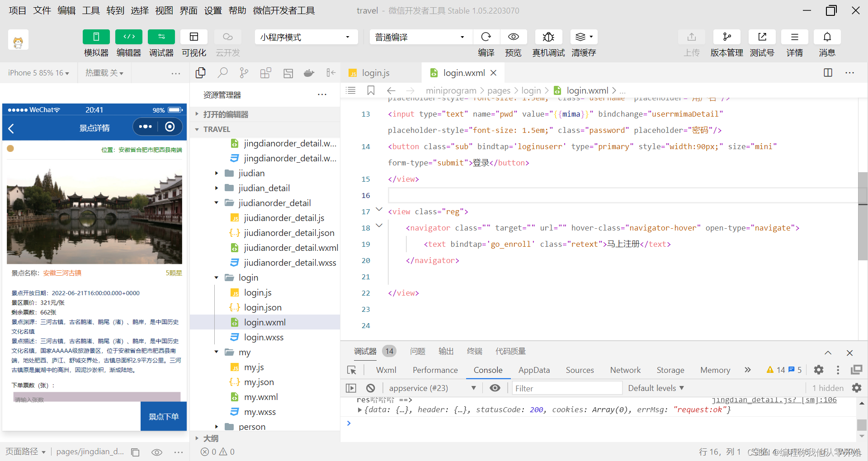Open the Sources devtools tab
This screenshot has height=461, width=868.
coord(580,370)
